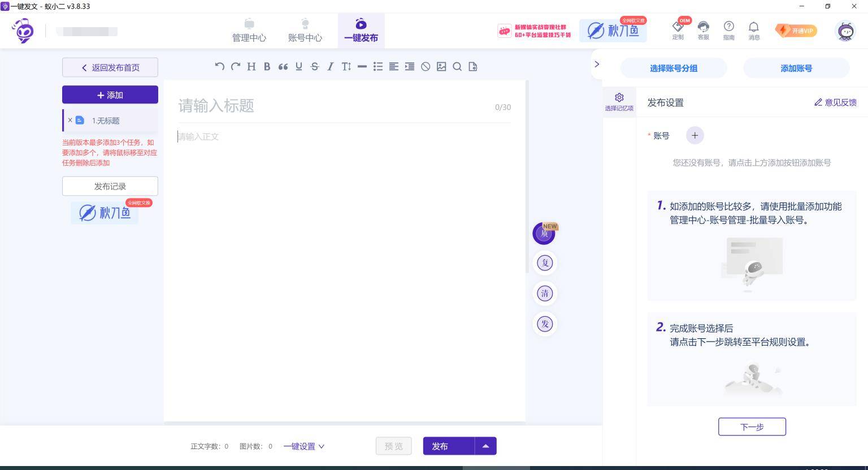Click 选择账号分组 button
The width and height of the screenshot is (868, 470).
point(674,68)
